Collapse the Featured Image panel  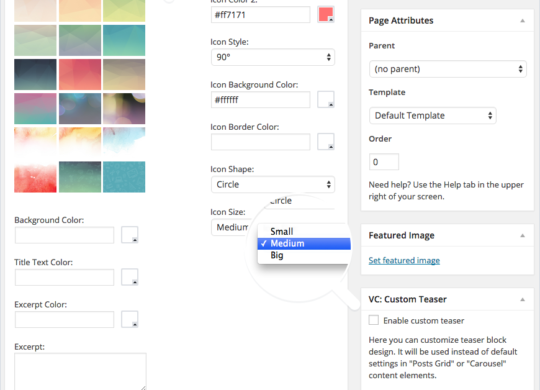tap(522, 236)
